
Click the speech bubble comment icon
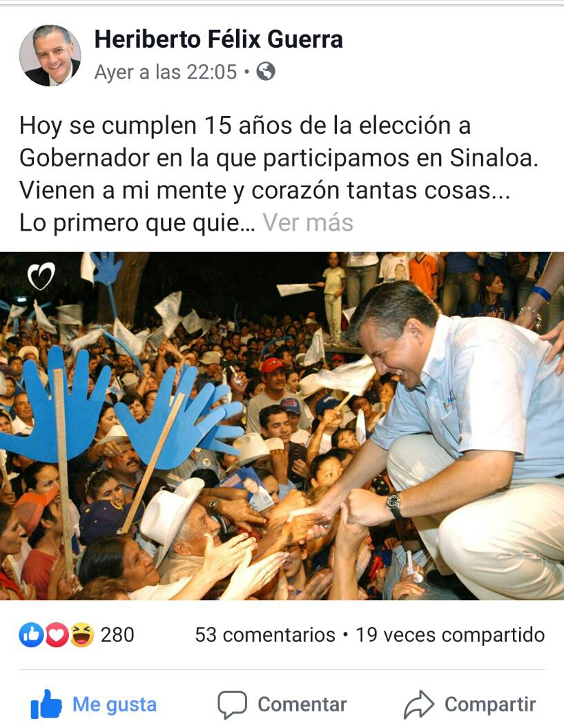coord(232,705)
